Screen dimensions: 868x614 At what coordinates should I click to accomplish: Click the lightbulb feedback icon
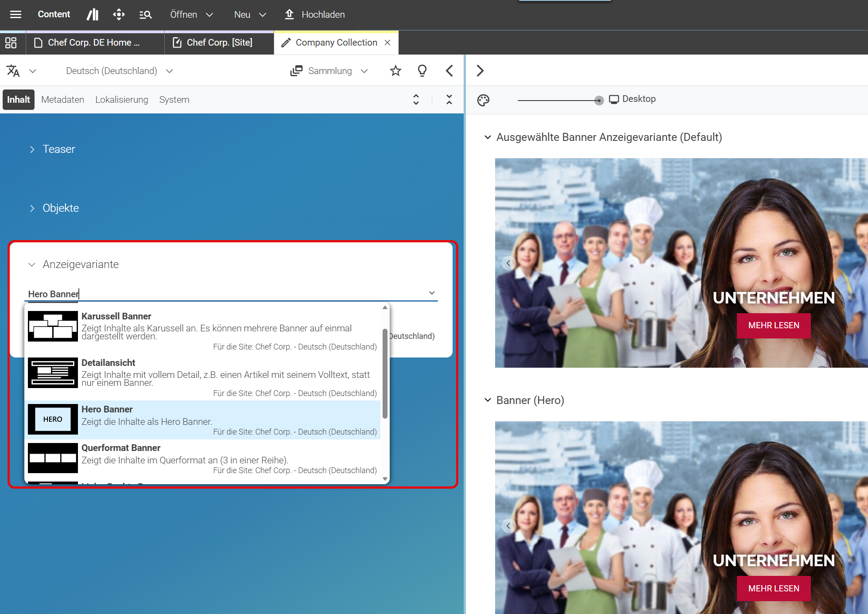coord(422,71)
